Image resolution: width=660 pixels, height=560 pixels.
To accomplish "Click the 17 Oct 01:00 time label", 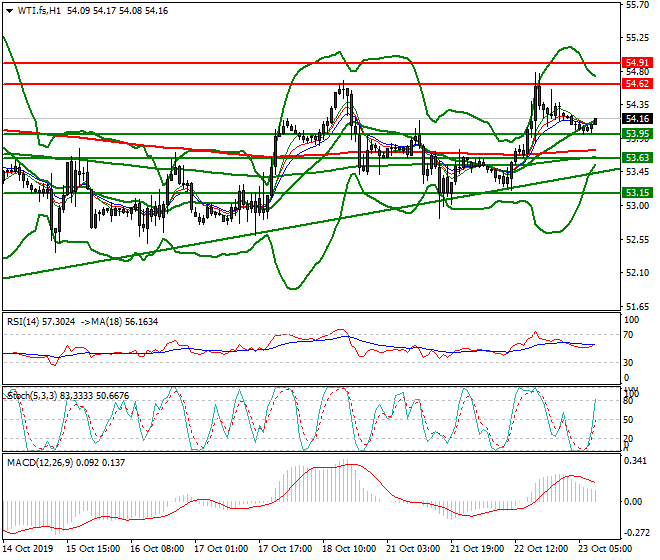I will pos(221,549).
